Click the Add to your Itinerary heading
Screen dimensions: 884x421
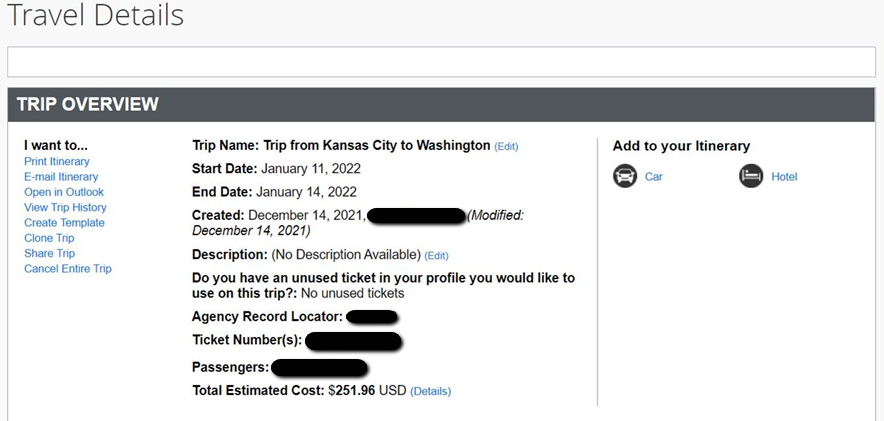pyautogui.click(x=681, y=147)
